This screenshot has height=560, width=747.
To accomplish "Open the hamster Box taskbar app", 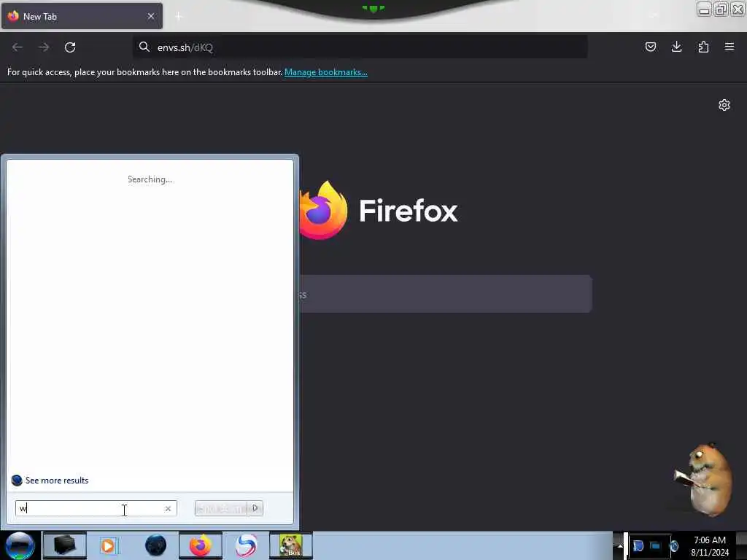I will click(x=291, y=545).
